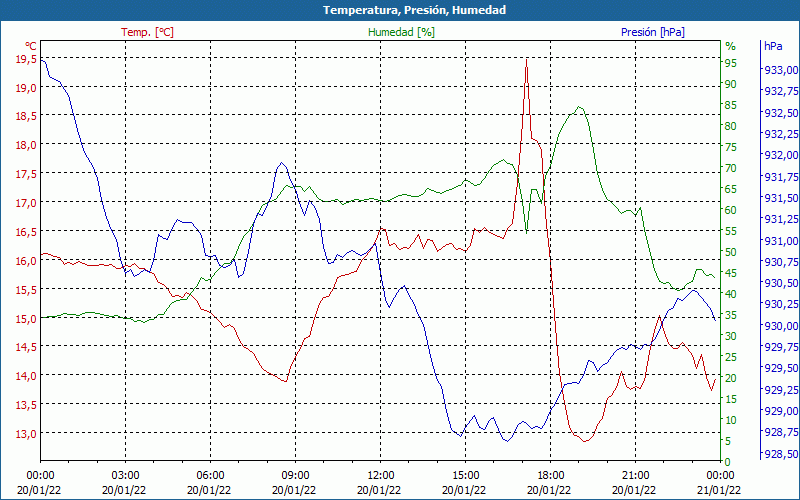Click the 930,50 pressure axis value

point(781,283)
